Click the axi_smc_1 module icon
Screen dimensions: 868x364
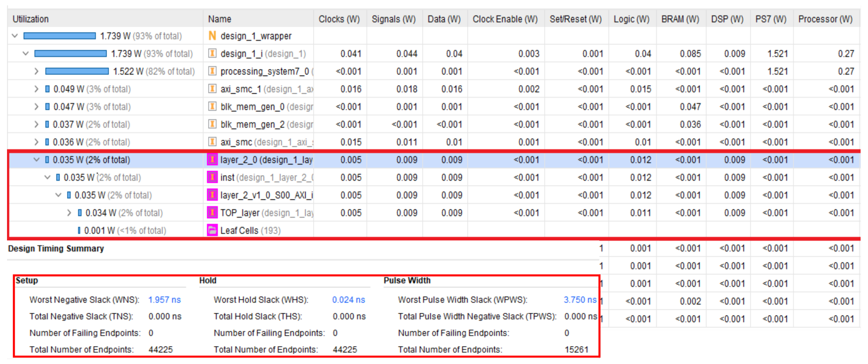coord(212,89)
